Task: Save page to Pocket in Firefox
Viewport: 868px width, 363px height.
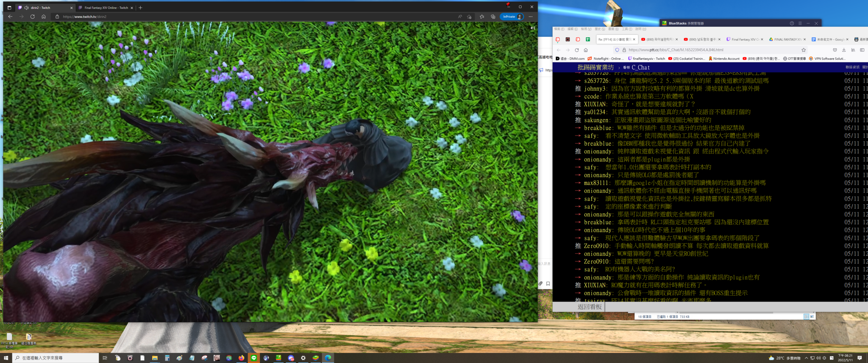Action: (x=835, y=50)
